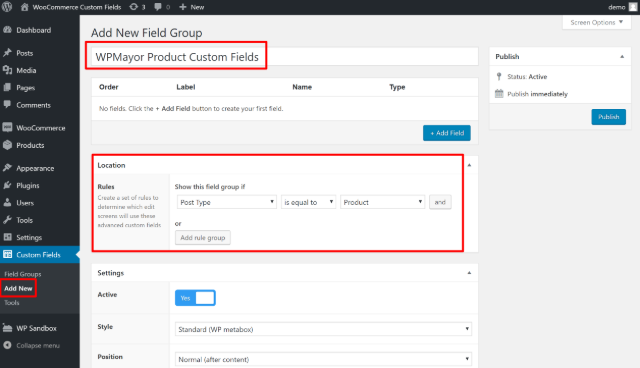640x368 pixels.
Task: Collapse the Location panel arrow
Action: pyautogui.click(x=469, y=165)
